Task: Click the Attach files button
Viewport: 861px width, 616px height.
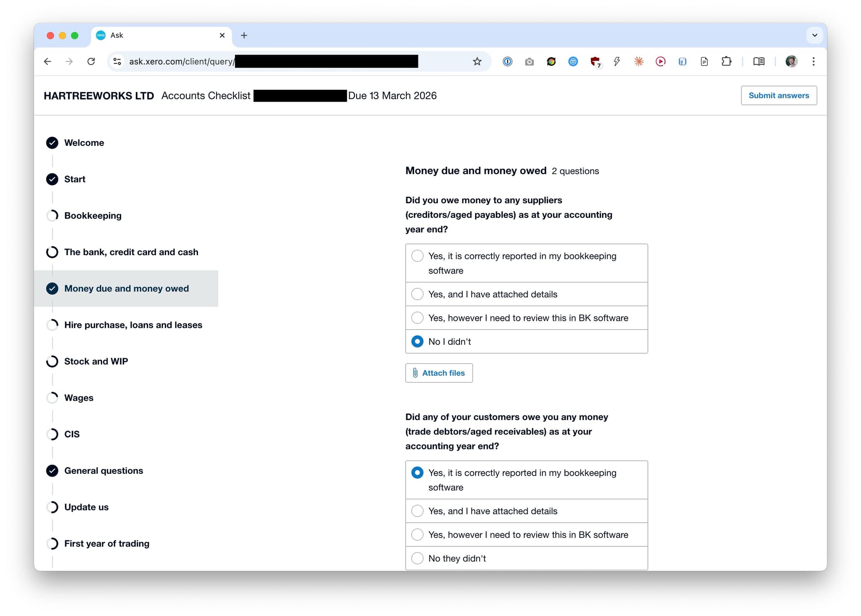Action: (439, 373)
